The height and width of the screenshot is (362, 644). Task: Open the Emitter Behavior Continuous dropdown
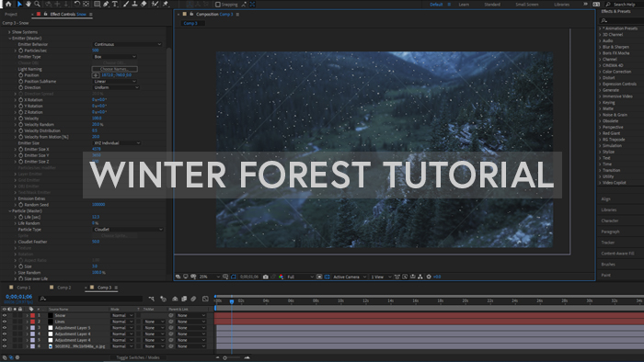tap(127, 44)
